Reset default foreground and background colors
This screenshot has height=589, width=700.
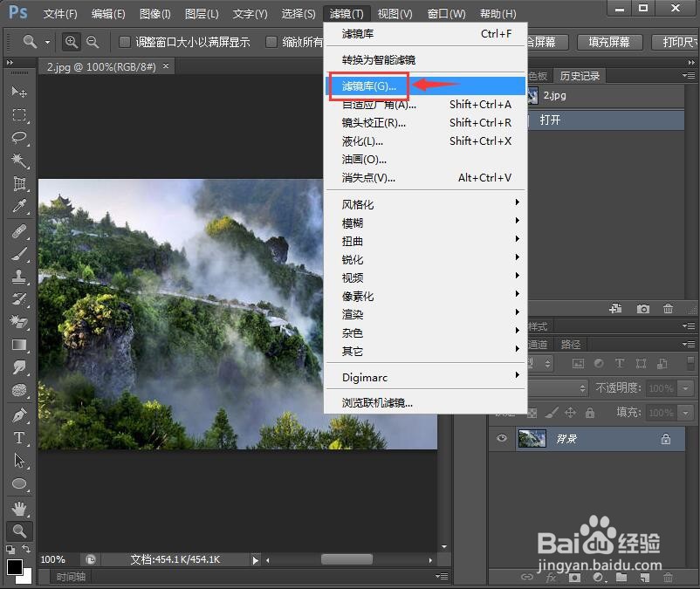click(x=10, y=549)
